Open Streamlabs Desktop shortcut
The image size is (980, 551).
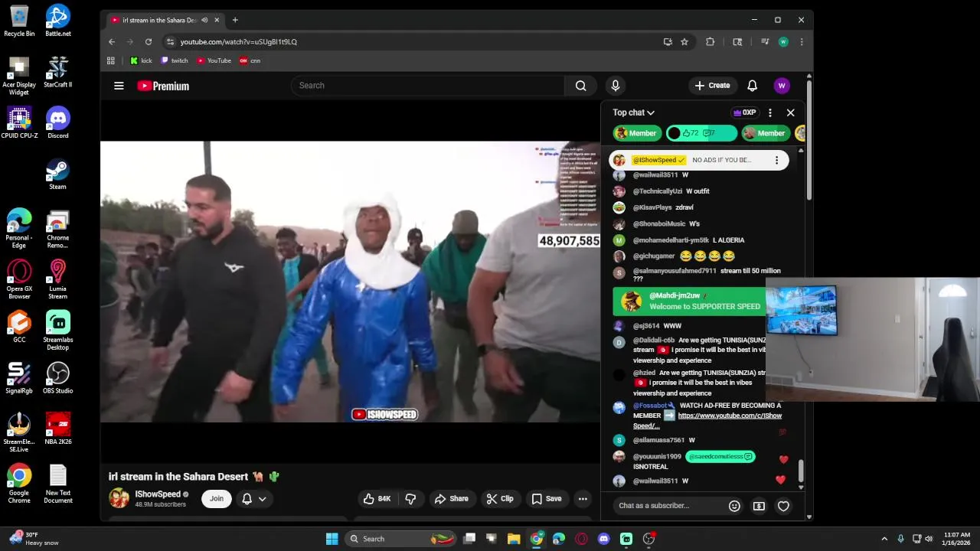pos(58,331)
